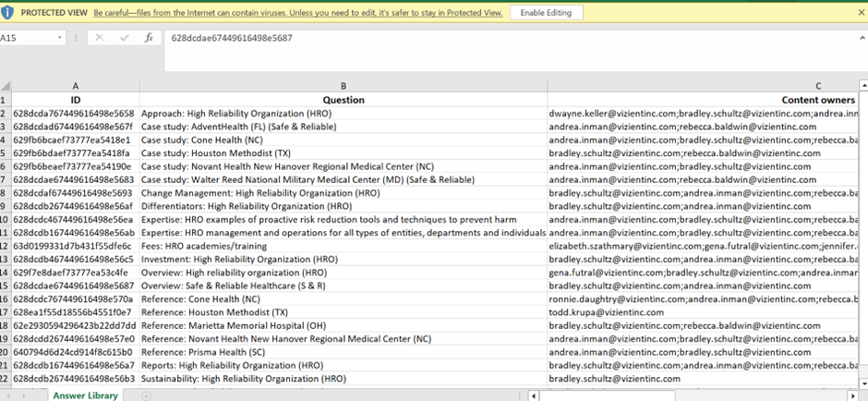Select cell 'Case study: AdventHealth (FL) (Safe & Reliable)'
This screenshot has height=401, width=868.
coord(344,127)
